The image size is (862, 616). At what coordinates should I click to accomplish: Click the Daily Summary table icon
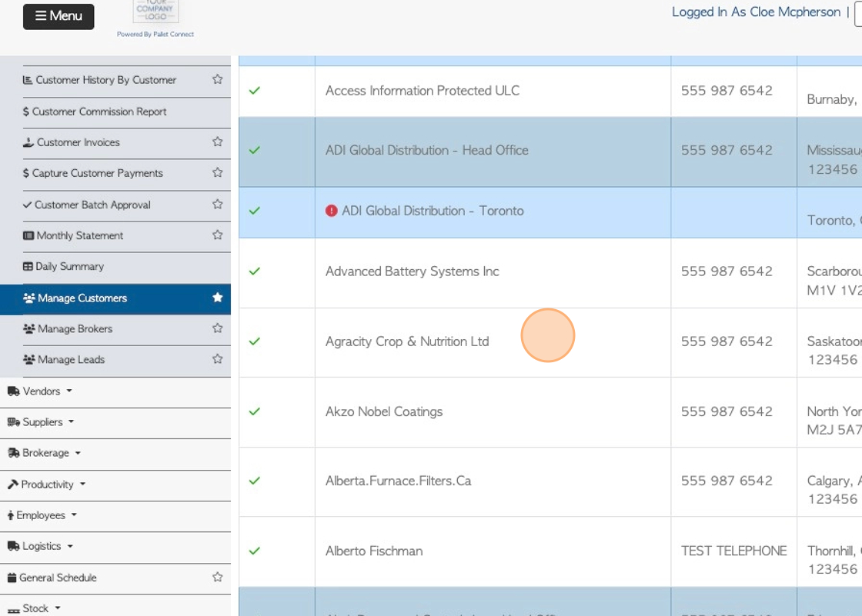28,267
